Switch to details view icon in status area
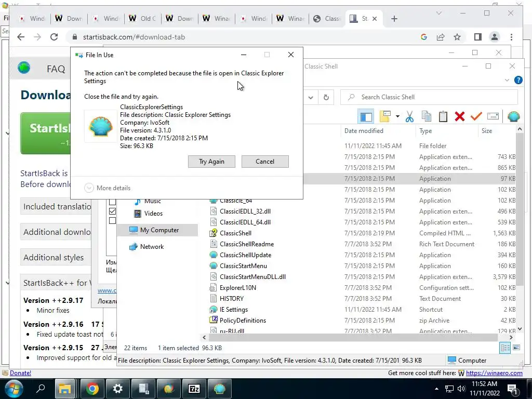Image resolution: width=532 pixels, height=399 pixels. click(x=504, y=348)
